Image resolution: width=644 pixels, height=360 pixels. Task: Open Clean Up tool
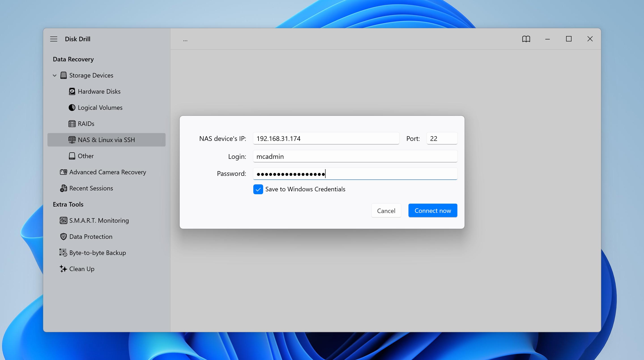click(107, 269)
